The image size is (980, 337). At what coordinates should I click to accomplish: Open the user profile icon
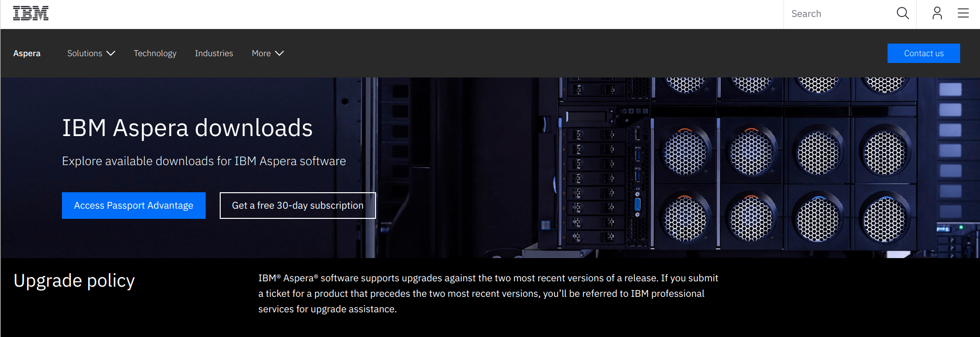click(x=937, y=14)
